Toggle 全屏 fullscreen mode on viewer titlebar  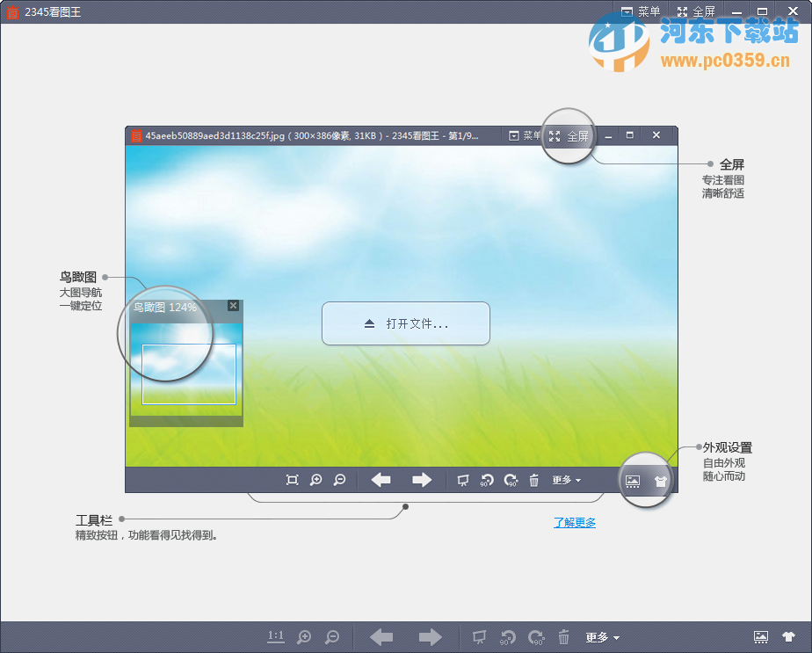569,135
